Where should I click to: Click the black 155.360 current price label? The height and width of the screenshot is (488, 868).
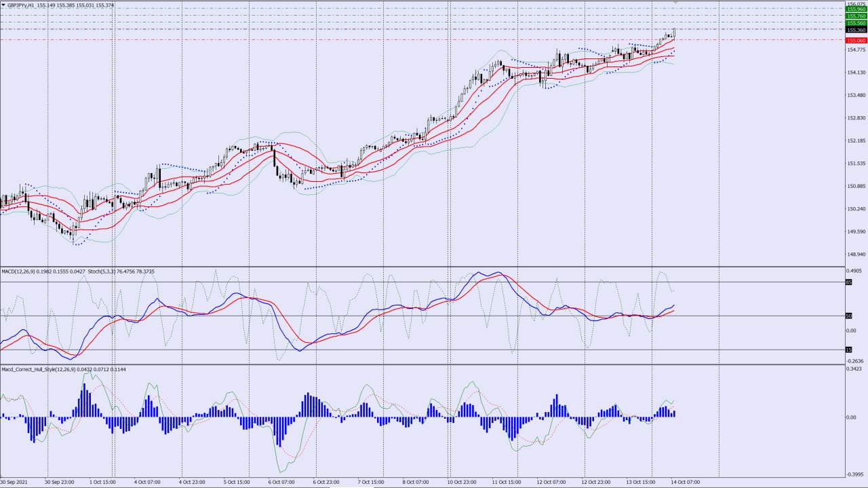pos(856,30)
